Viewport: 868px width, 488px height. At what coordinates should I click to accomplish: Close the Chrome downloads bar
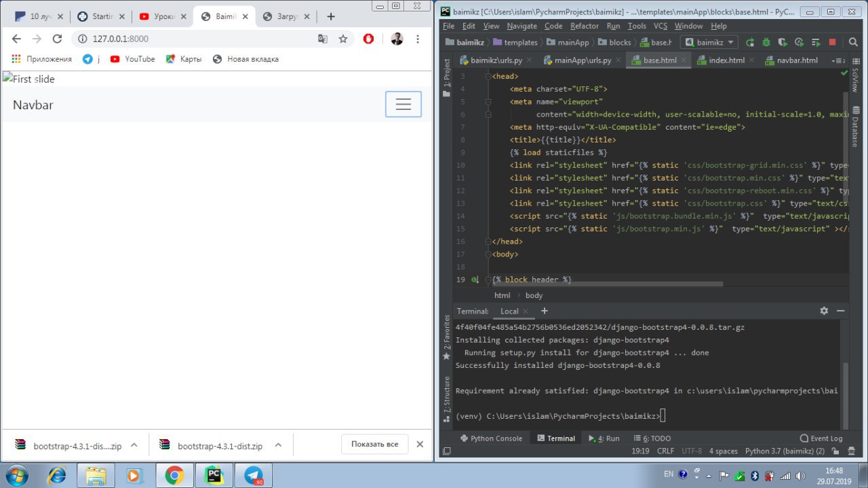tap(420, 444)
